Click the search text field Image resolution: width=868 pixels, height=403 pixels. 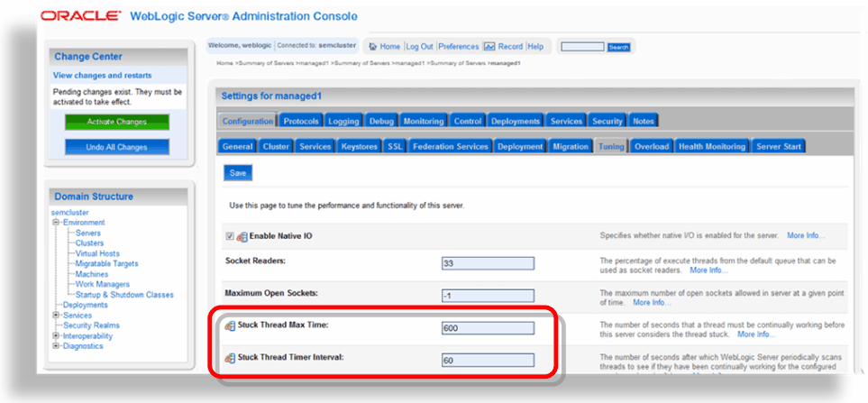[582, 47]
